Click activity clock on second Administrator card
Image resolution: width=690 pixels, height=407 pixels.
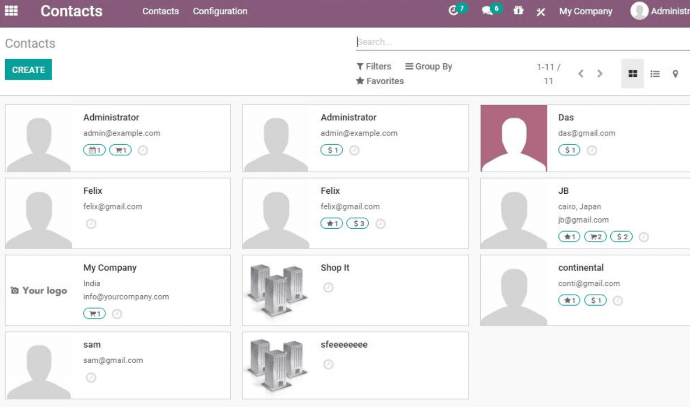click(354, 150)
